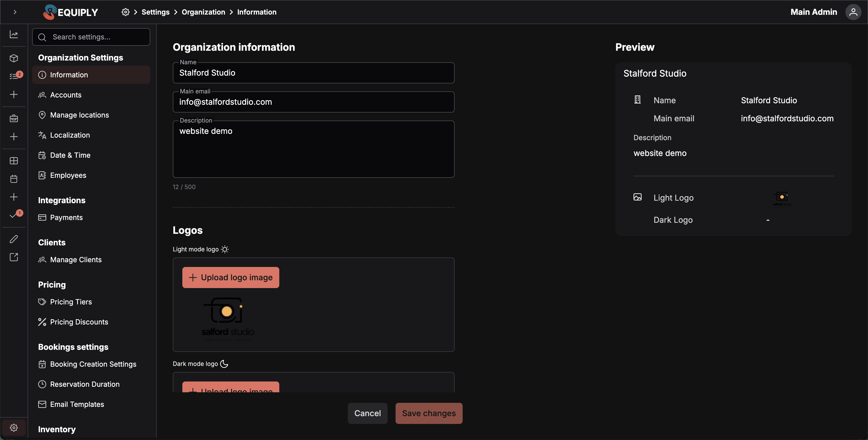
Task: Open the grid table icon in sidebar
Action: coord(14,161)
